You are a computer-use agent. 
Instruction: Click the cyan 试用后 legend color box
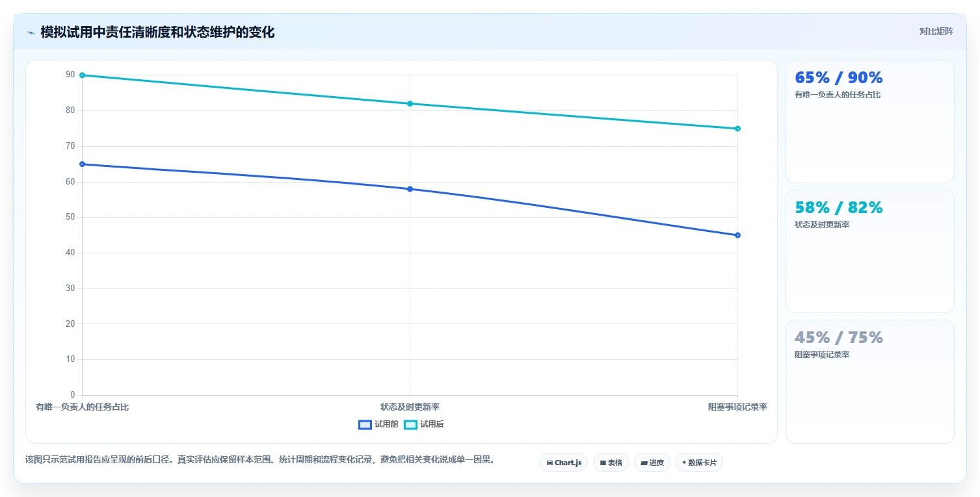[x=410, y=425]
